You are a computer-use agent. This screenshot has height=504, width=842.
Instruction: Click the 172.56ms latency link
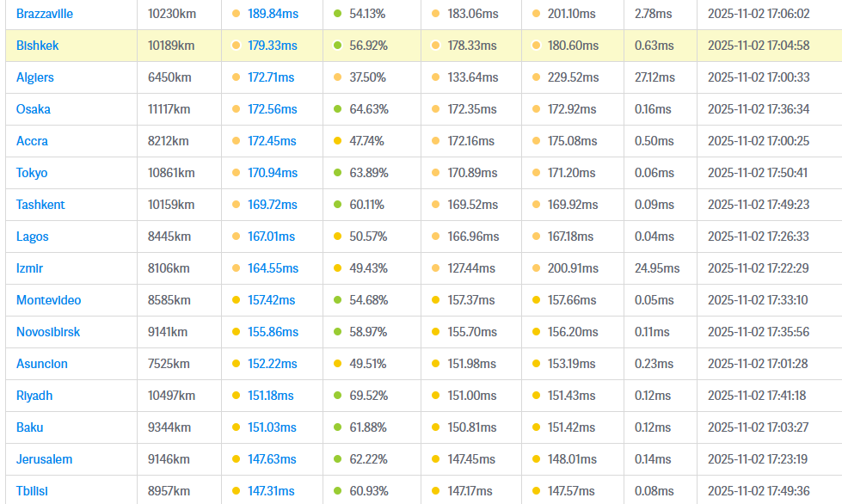coord(273,109)
